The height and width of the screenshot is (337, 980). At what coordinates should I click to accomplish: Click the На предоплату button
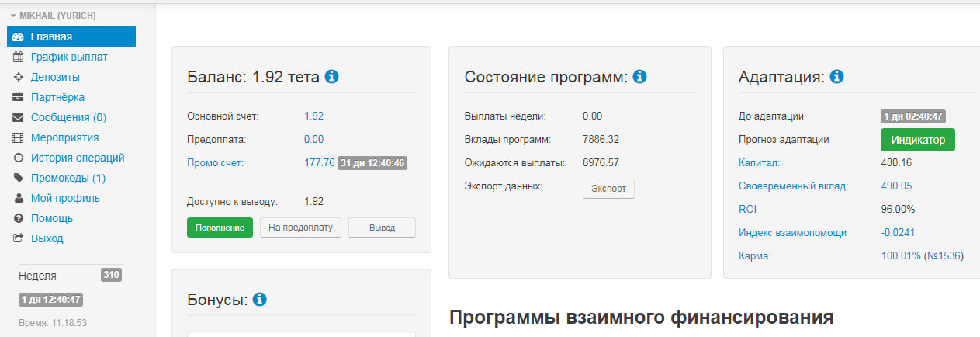pyautogui.click(x=300, y=228)
